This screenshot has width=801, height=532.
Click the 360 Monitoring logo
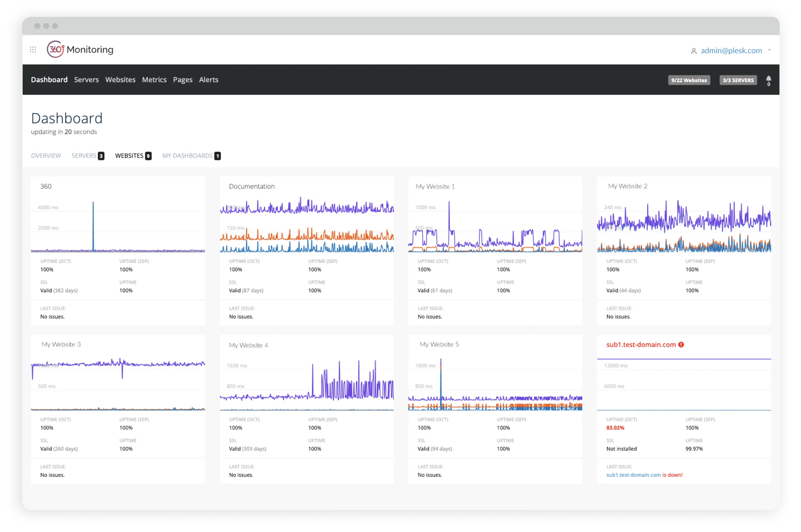click(80, 49)
